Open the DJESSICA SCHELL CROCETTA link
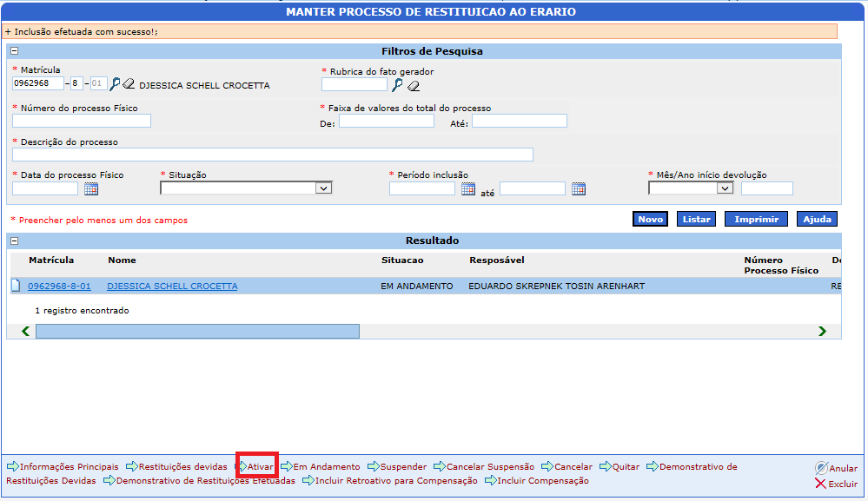Screen dimensions: 868x501 pyautogui.click(x=172, y=286)
